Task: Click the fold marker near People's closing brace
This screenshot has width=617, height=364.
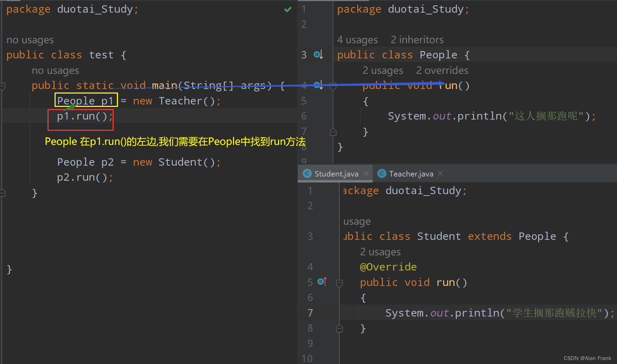Action: pos(333,131)
